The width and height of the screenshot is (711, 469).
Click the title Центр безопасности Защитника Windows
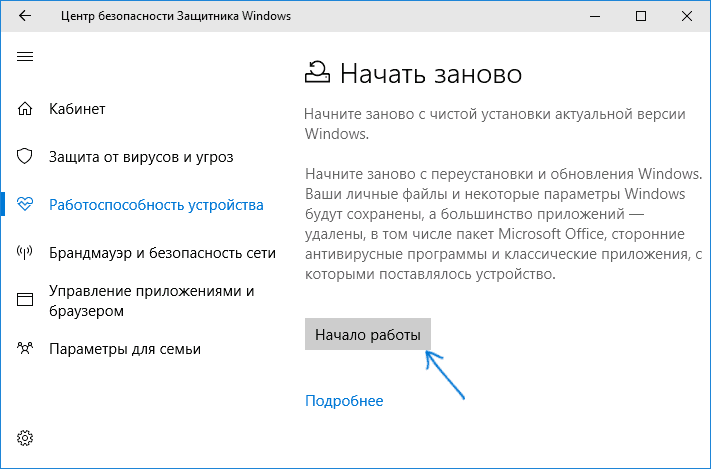pos(176,16)
